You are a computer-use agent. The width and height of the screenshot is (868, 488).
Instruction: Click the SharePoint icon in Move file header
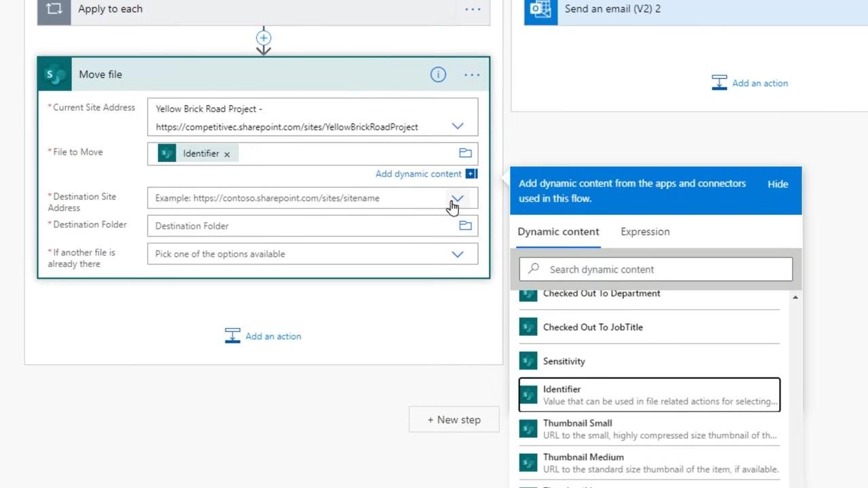pos(54,75)
